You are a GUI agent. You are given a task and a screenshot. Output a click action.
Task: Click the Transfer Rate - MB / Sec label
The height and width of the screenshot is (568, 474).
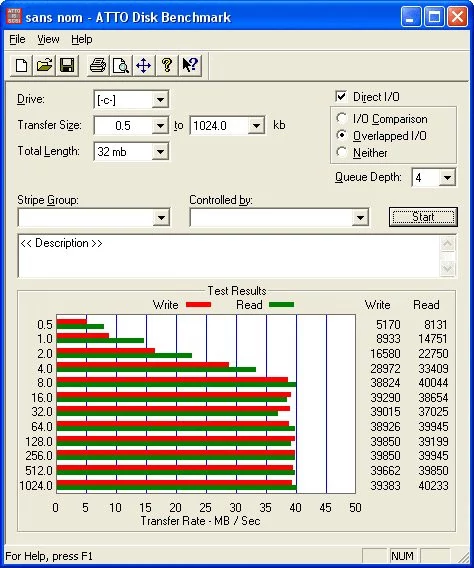pyautogui.click(x=200, y=521)
